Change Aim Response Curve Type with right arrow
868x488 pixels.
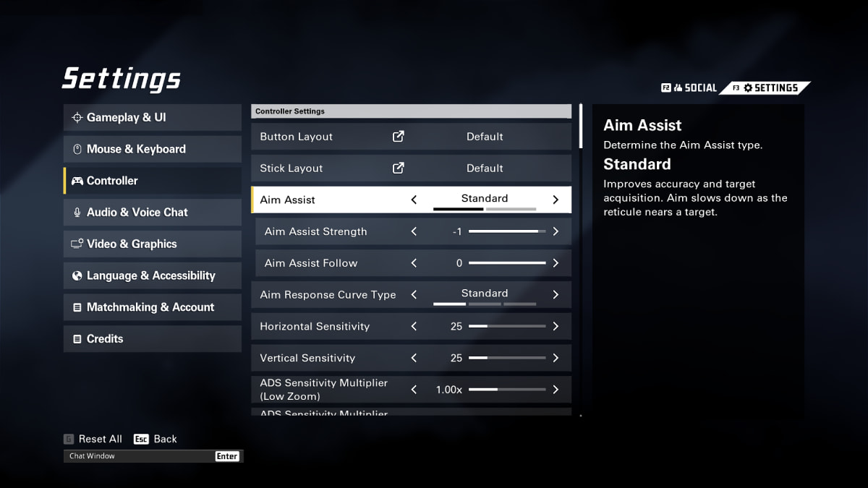[x=556, y=295]
